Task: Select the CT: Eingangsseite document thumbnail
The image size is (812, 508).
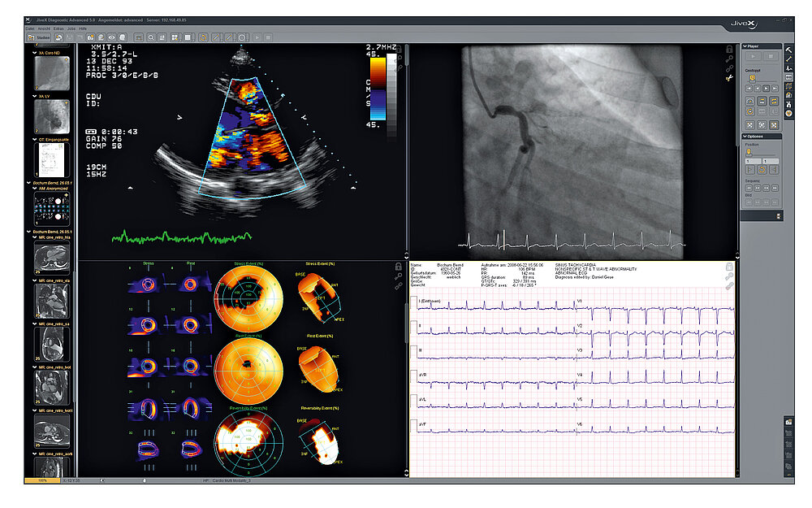Action: tap(52, 161)
